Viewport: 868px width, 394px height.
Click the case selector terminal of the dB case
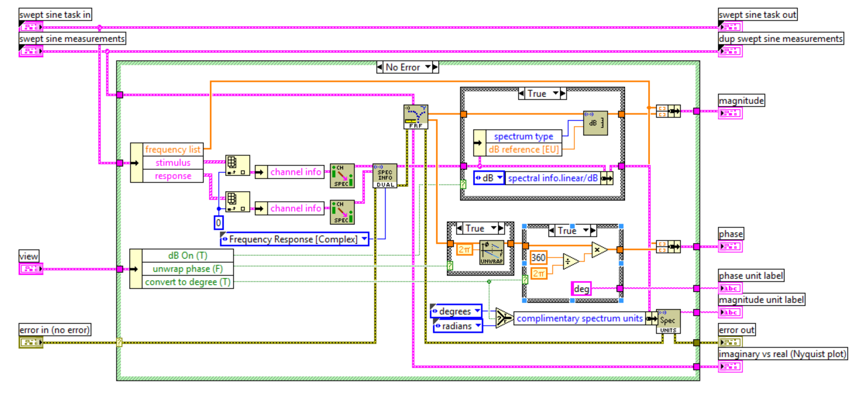point(463,184)
